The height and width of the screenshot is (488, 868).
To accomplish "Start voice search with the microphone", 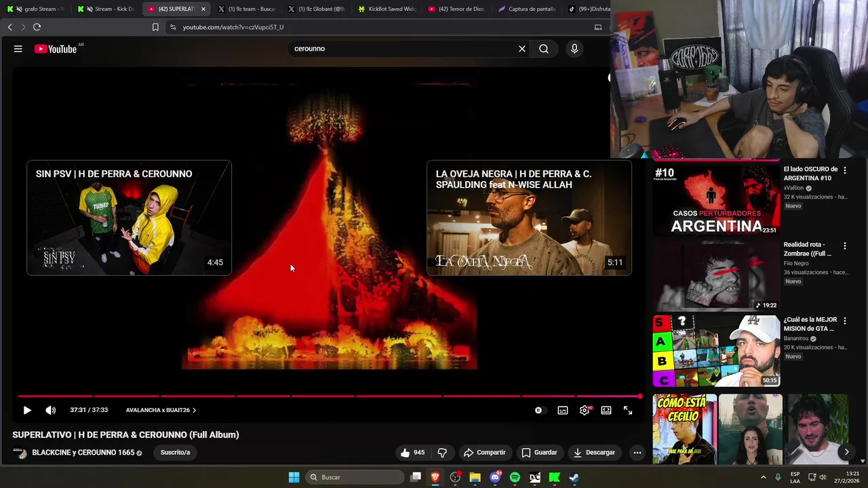I will [574, 49].
